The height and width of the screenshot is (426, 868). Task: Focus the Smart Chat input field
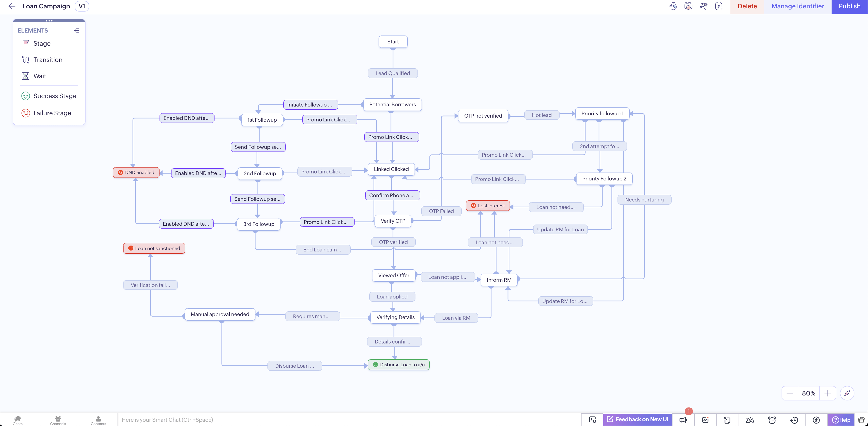pos(349,420)
